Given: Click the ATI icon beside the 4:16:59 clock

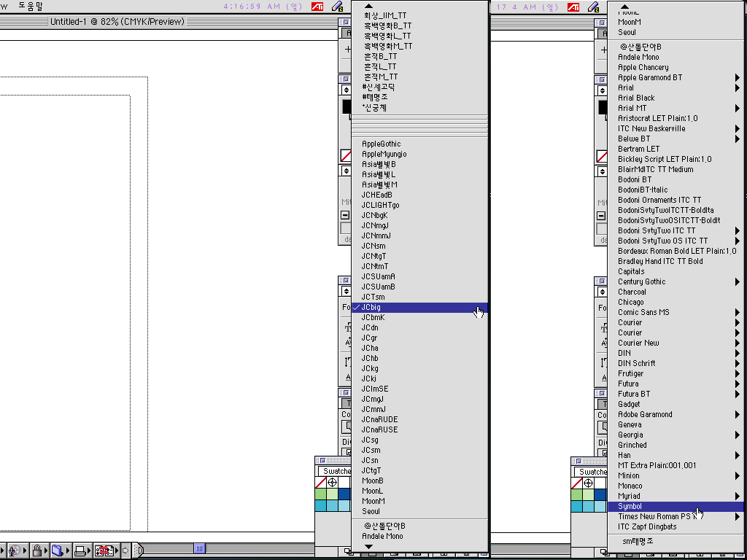Looking at the screenshot, I should [317, 7].
